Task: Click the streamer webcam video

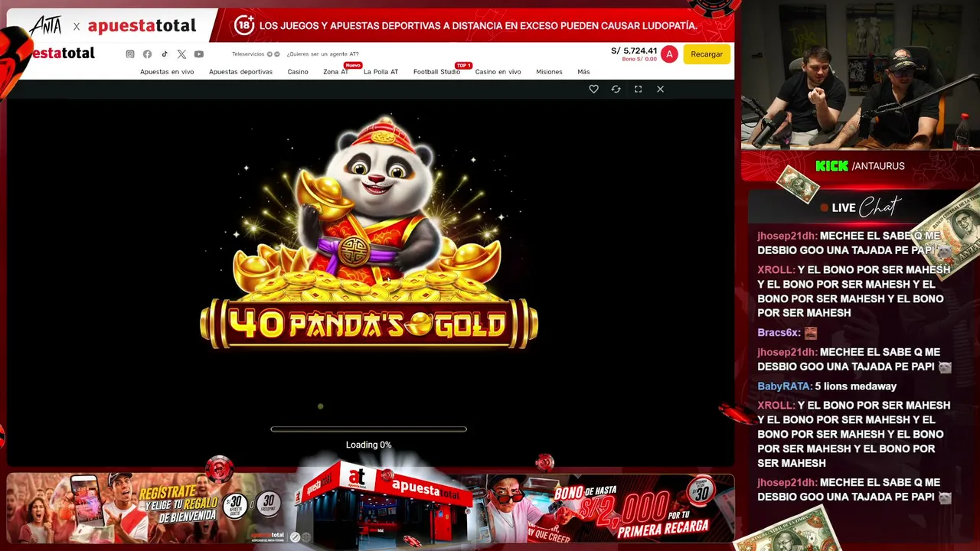Action: 860,75
